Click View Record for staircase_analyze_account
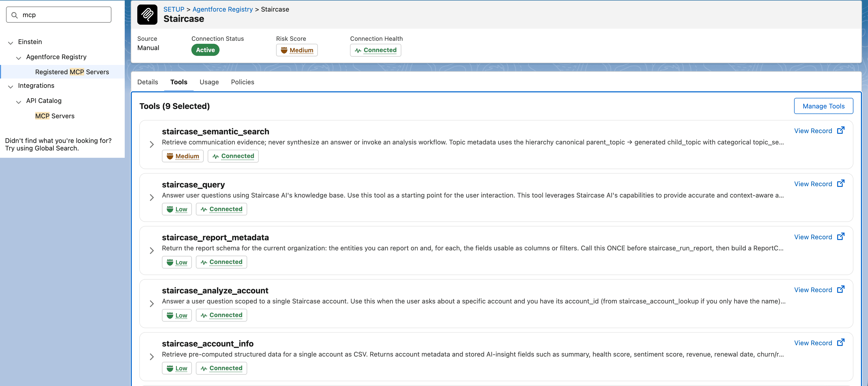Image resolution: width=868 pixels, height=386 pixels. (x=813, y=290)
